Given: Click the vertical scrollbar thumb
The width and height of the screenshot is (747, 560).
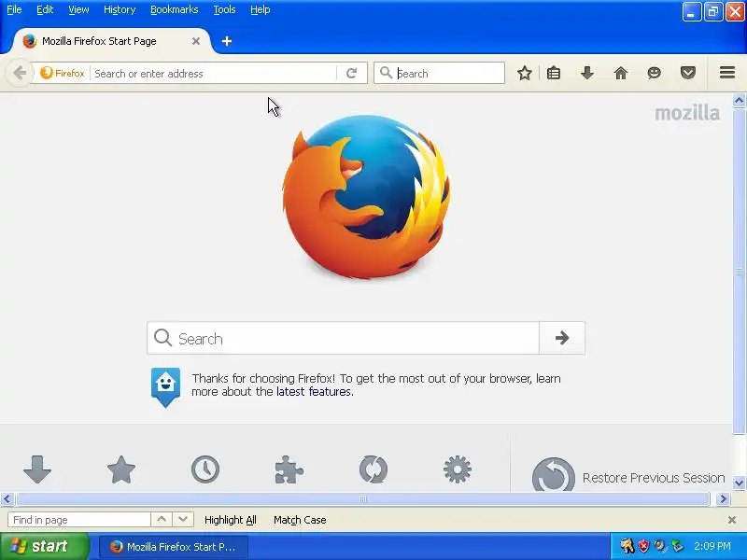Looking at the screenshot, I should [x=739, y=272].
